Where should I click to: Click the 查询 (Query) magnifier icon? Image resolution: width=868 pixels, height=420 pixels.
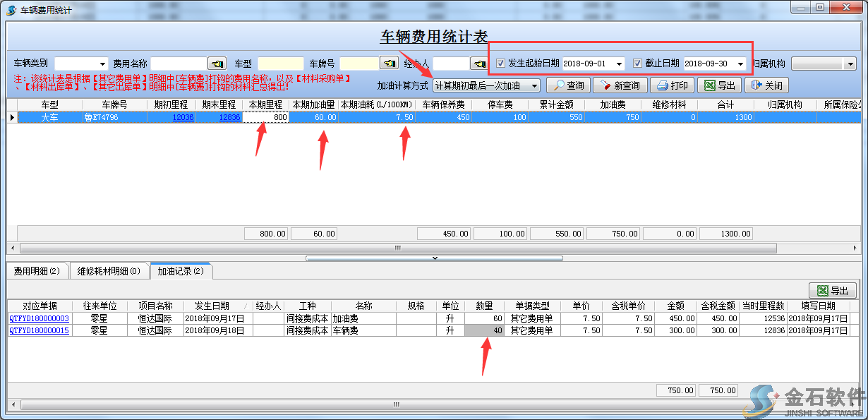click(x=560, y=85)
